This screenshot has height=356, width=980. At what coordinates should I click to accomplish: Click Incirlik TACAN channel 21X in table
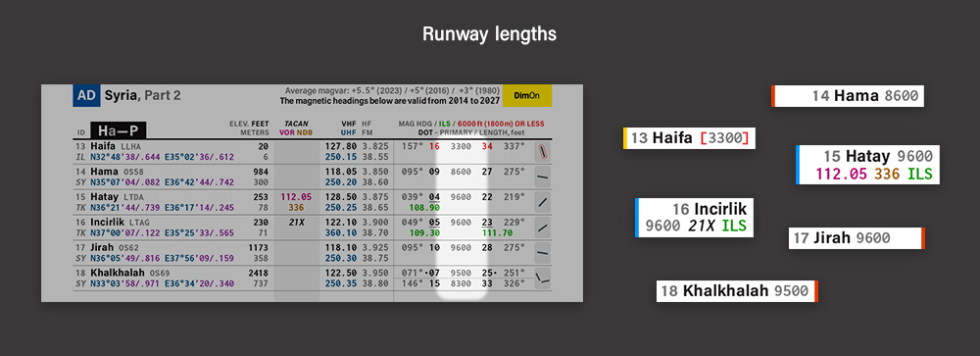coord(296,222)
